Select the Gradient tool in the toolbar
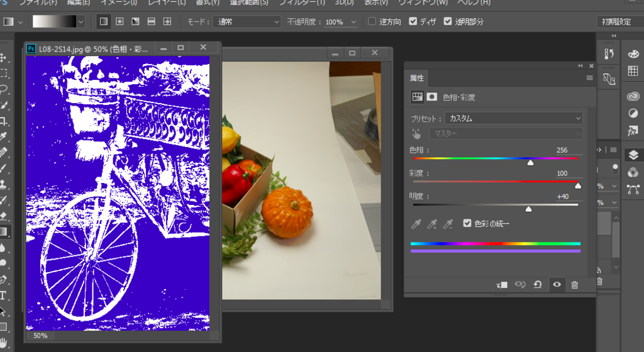The height and width of the screenshot is (352, 644). coord(3,232)
